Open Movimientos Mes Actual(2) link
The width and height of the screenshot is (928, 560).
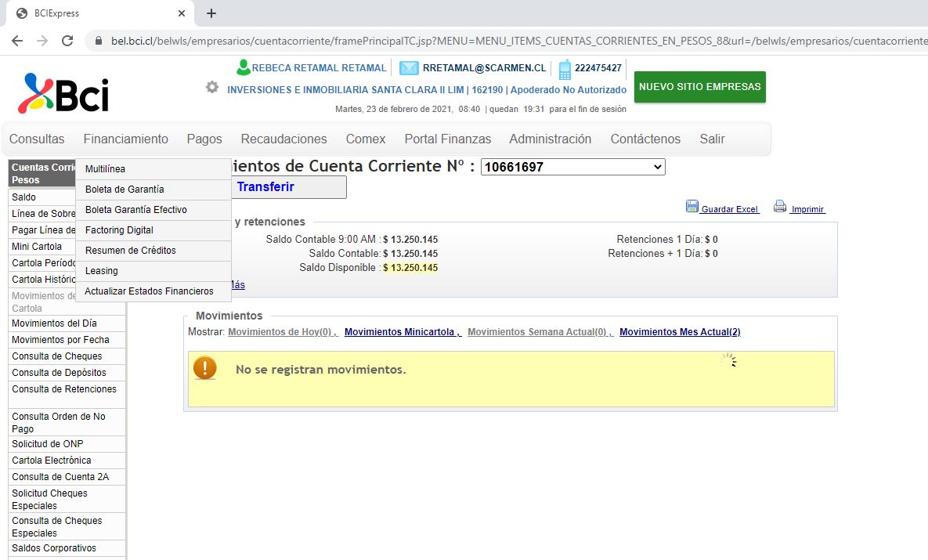(x=679, y=332)
